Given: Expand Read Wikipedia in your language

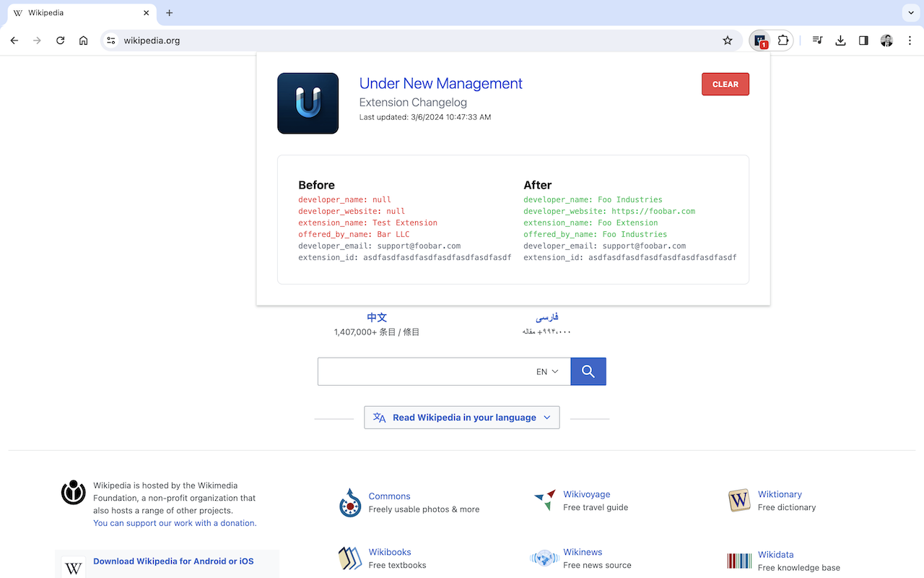Looking at the screenshot, I should point(461,417).
